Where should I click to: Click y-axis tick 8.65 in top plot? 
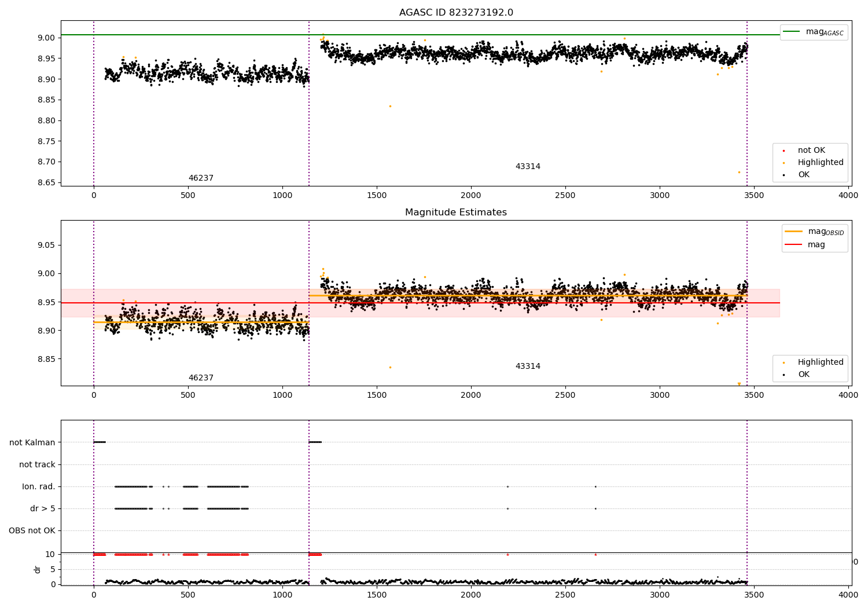click(x=46, y=183)
